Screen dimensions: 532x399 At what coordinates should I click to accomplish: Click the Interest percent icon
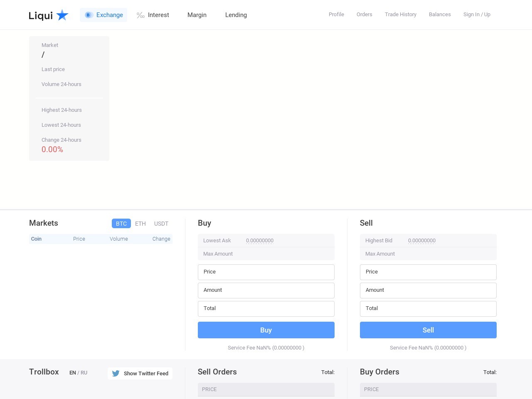point(140,15)
